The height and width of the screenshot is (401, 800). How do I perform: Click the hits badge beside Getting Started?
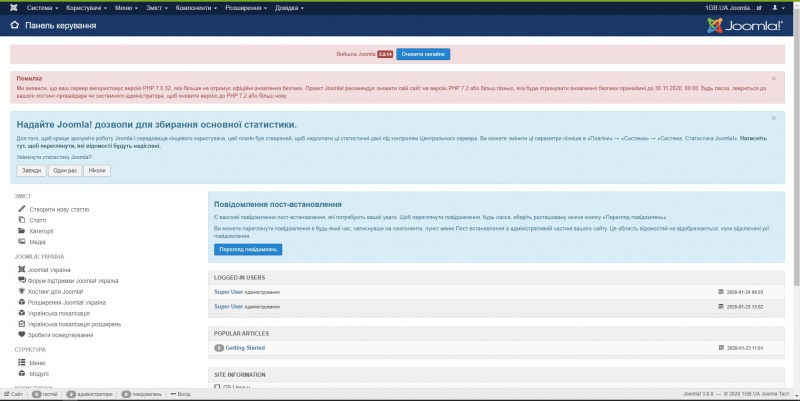219,348
